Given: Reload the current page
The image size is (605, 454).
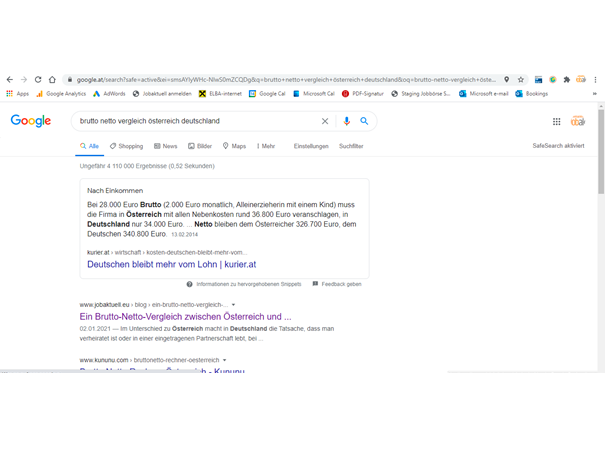Looking at the screenshot, I should (38, 79).
